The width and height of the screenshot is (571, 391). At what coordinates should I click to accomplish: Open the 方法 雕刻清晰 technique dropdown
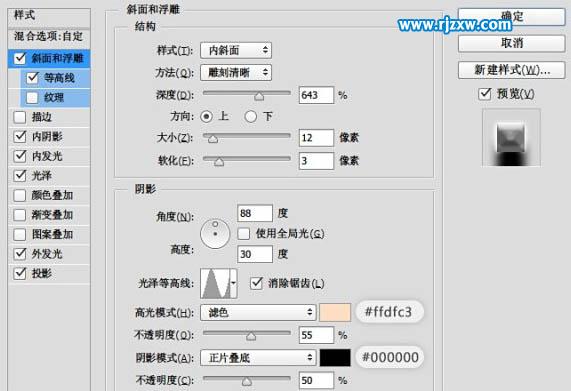pyautogui.click(x=236, y=73)
